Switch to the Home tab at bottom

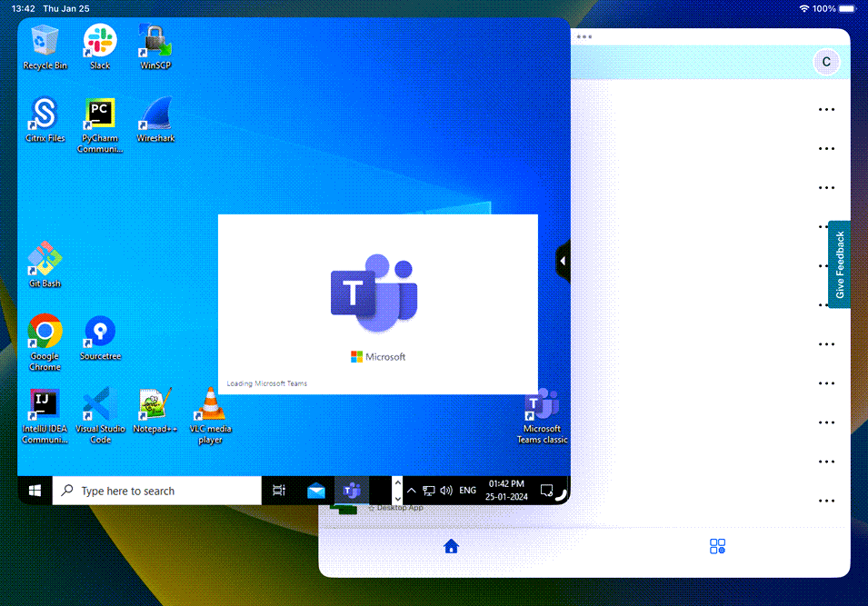point(451,546)
